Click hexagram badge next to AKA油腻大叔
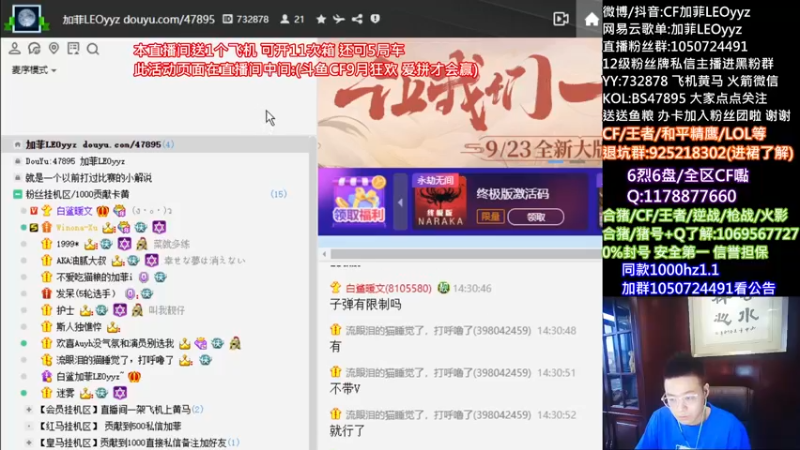800x450 pixels. [152, 260]
